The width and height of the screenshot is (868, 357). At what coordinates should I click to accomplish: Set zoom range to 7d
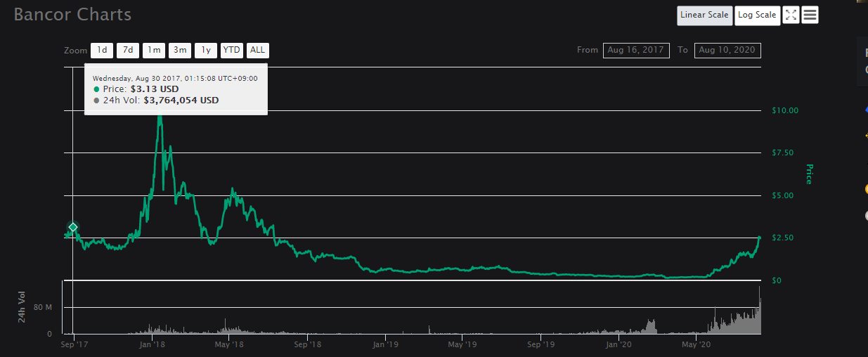128,50
